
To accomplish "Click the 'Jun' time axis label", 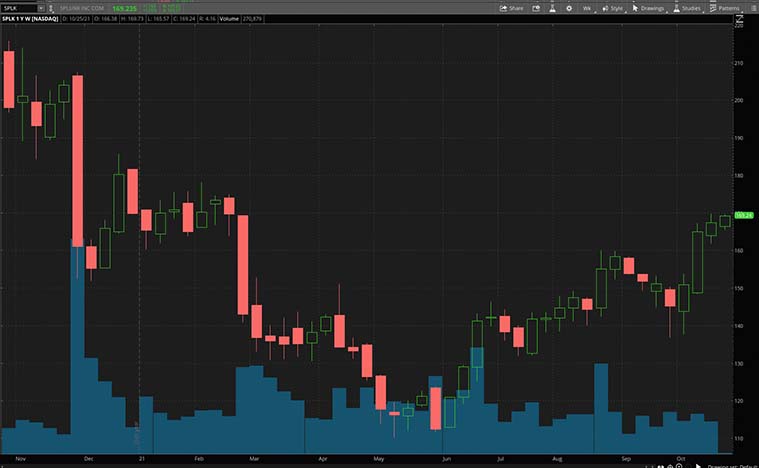I will coord(446,458).
